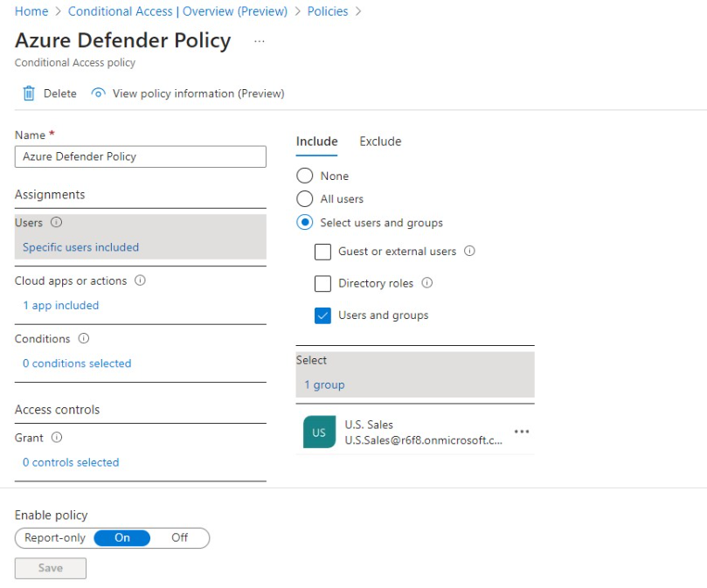The image size is (707, 588).
Task: Set Enable policy to On
Action: (122, 537)
